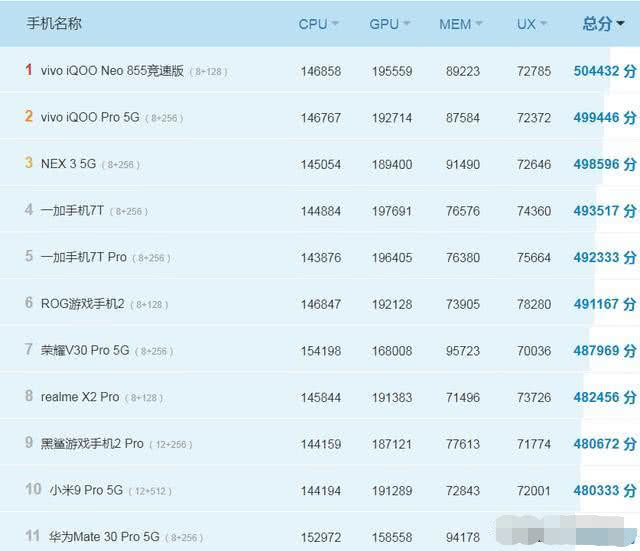Image resolution: width=640 pixels, height=551 pixels.
Task: Click the 手机名称 column header
Action: pos(54,24)
